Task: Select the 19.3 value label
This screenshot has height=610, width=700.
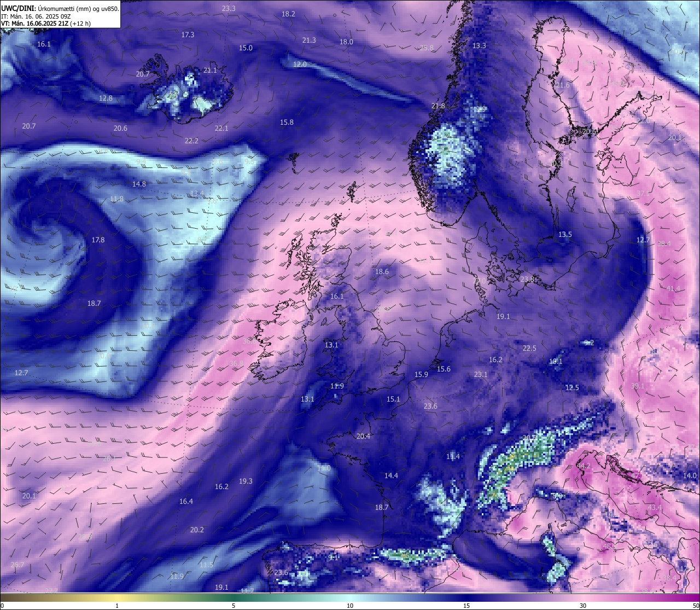Action: tap(246, 481)
